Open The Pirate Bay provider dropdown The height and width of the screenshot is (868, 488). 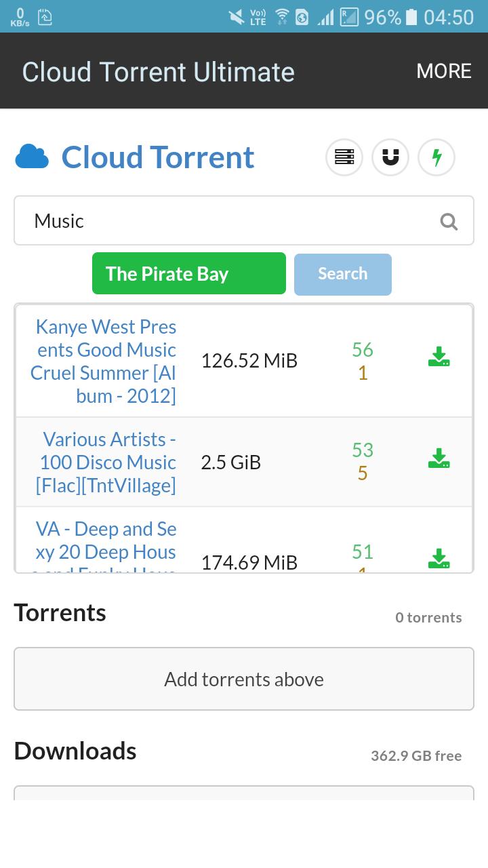pos(189,273)
